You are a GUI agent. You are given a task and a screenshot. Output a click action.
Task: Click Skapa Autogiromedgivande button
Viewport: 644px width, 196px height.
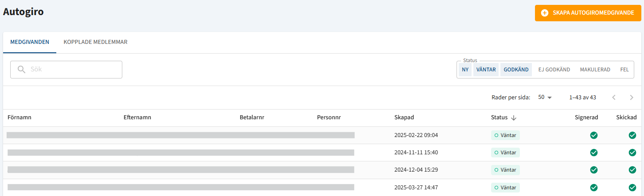tap(588, 13)
